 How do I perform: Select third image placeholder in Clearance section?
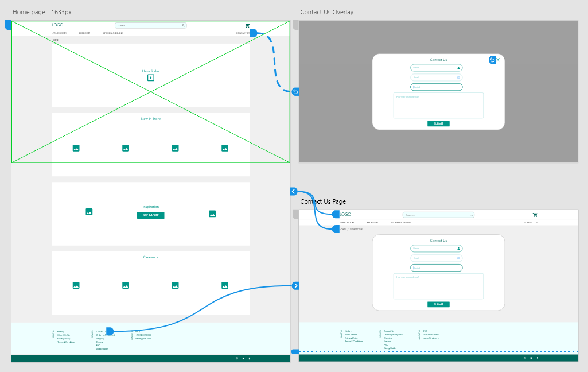(175, 286)
